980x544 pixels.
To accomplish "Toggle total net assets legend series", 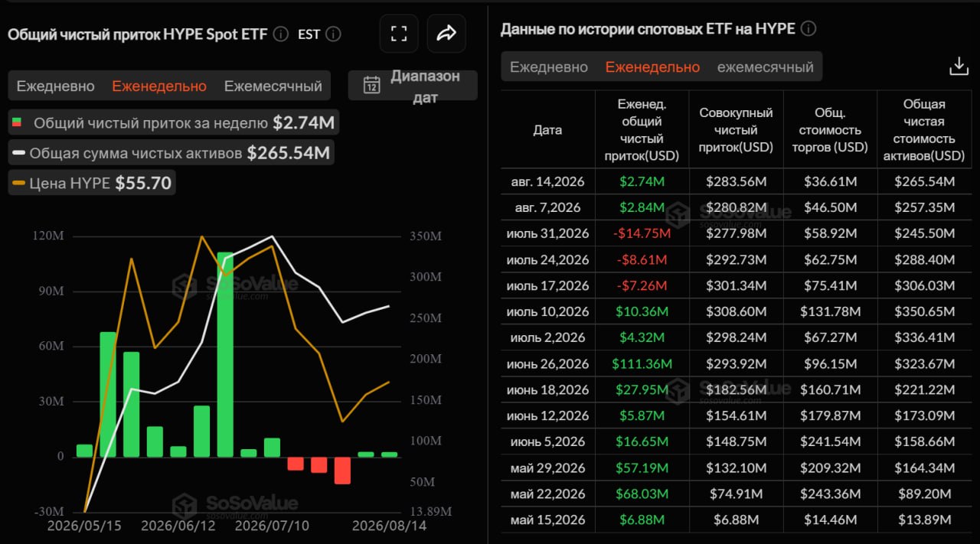I will tap(171, 152).
